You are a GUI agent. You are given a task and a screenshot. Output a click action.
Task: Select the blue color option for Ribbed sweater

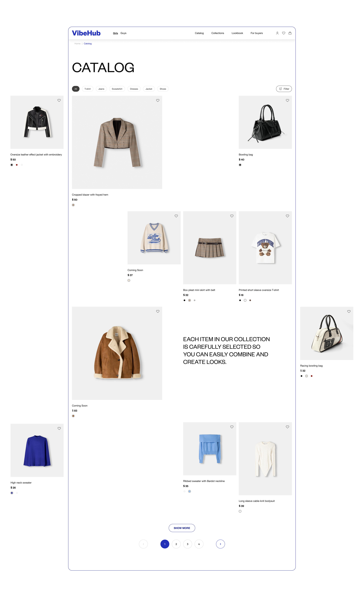[190, 491]
